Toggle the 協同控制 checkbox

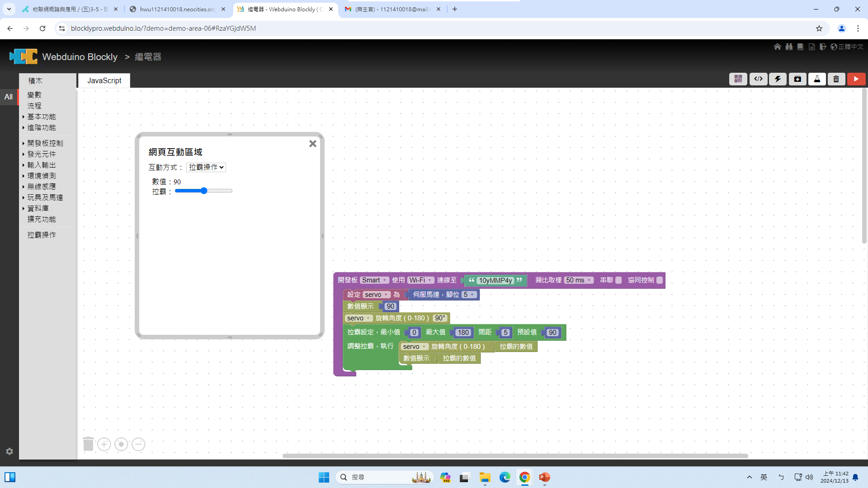660,280
